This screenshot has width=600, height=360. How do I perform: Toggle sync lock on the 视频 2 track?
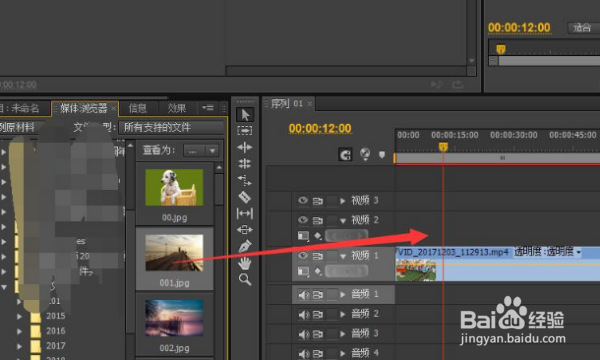[x=318, y=220]
